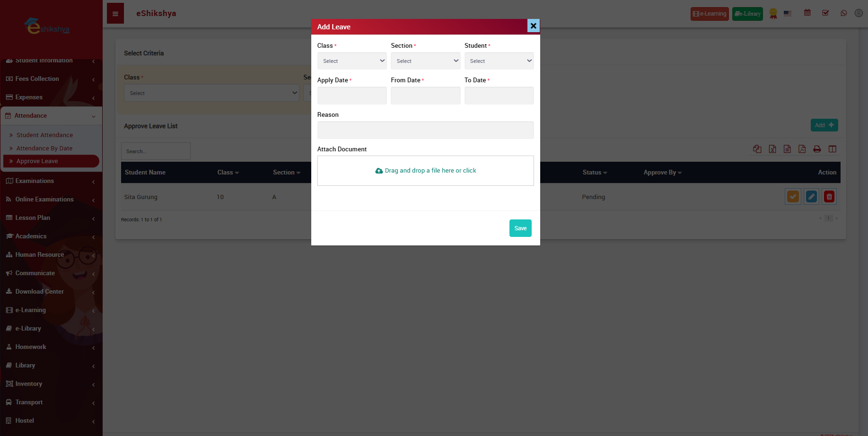This screenshot has height=436, width=868.
Task: Expand Examinations menu in sidebar
Action: coord(35,181)
